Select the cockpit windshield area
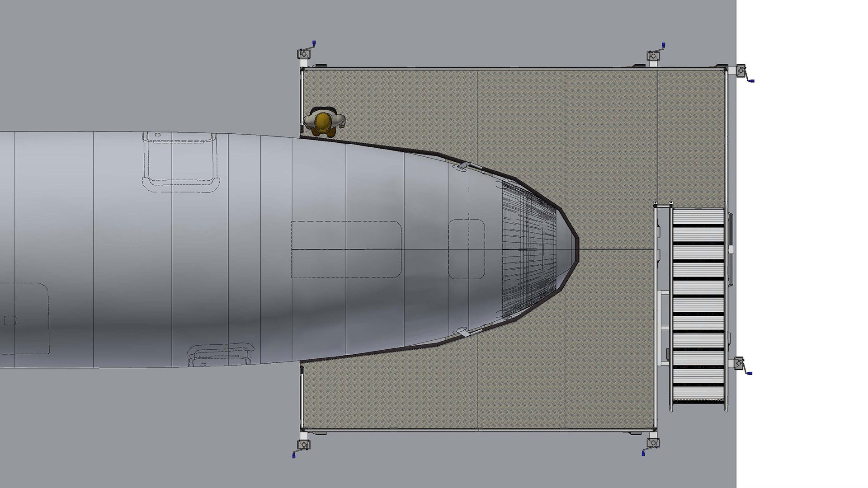Viewport: 868px width, 488px height. click(x=529, y=249)
